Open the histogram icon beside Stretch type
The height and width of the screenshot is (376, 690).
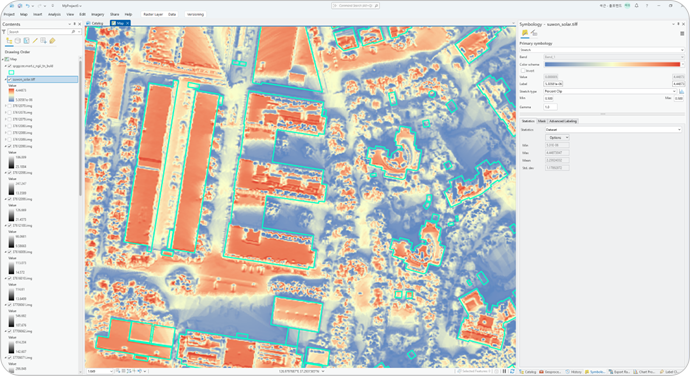click(x=681, y=92)
